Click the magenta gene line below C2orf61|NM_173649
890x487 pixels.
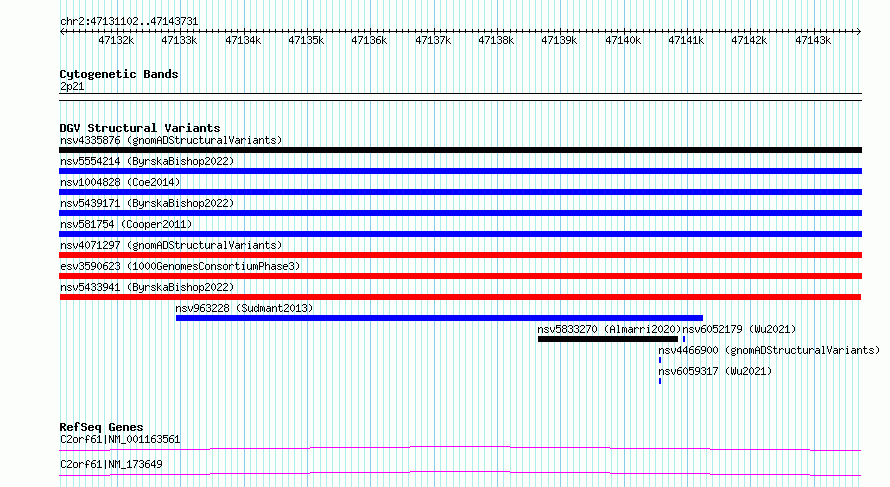point(460,473)
